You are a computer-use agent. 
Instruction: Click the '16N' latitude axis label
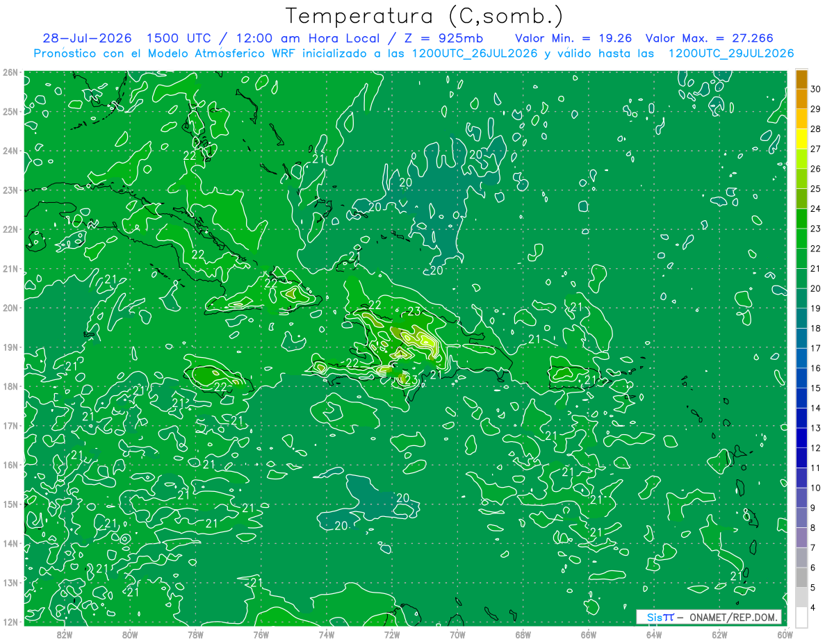[10, 465]
